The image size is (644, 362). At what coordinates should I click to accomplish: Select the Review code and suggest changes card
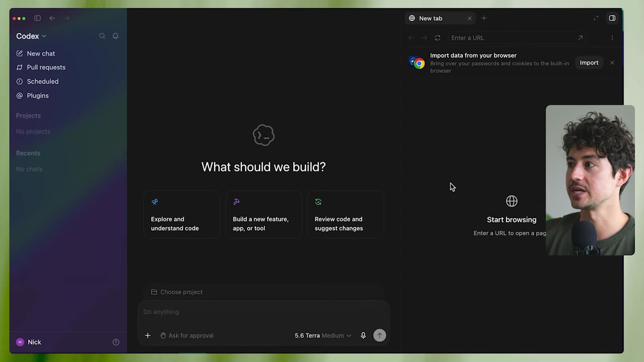click(x=346, y=215)
